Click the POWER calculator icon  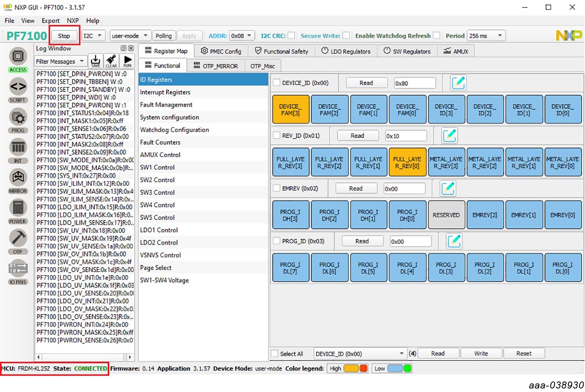click(x=18, y=208)
